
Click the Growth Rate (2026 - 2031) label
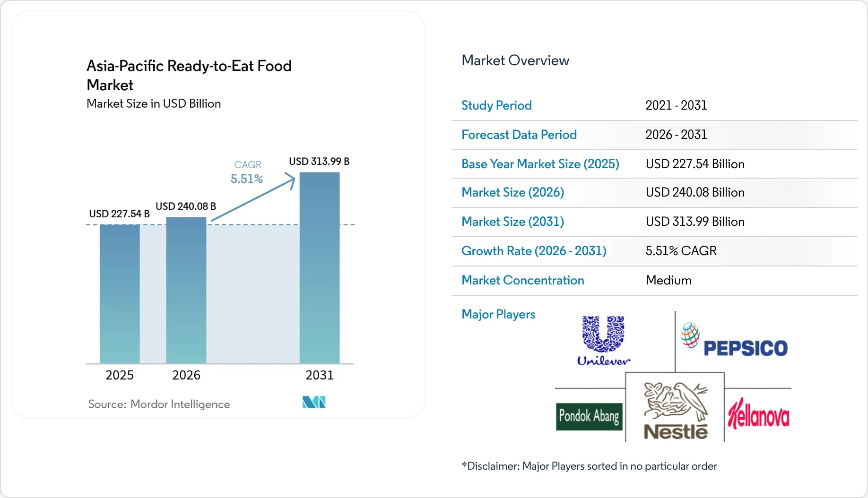[x=534, y=251]
